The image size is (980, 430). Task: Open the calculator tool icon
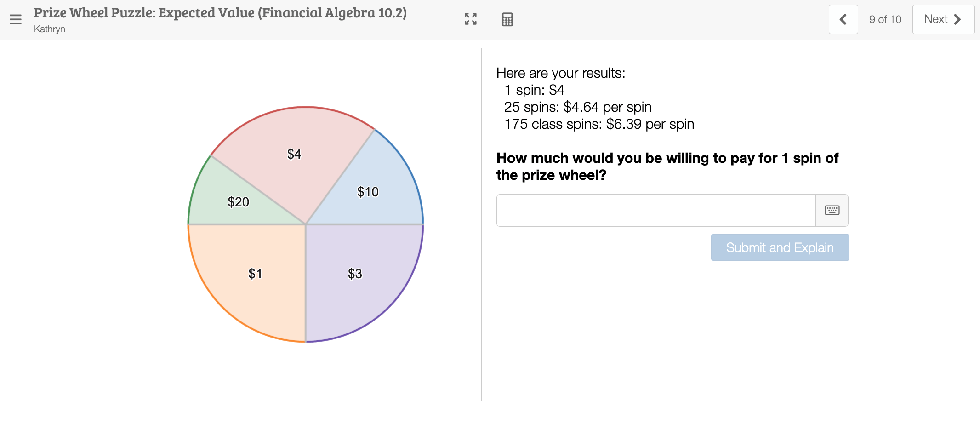pyautogui.click(x=507, y=19)
